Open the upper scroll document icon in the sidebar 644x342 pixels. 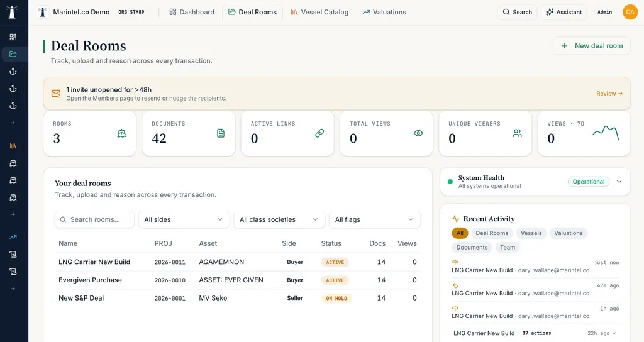pyautogui.click(x=13, y=254)
